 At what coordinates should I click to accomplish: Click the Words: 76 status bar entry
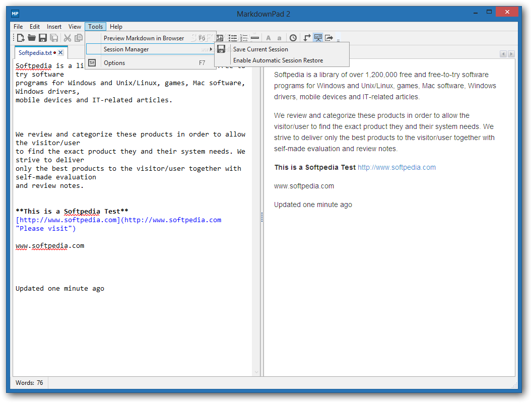(x=30, y=383)
